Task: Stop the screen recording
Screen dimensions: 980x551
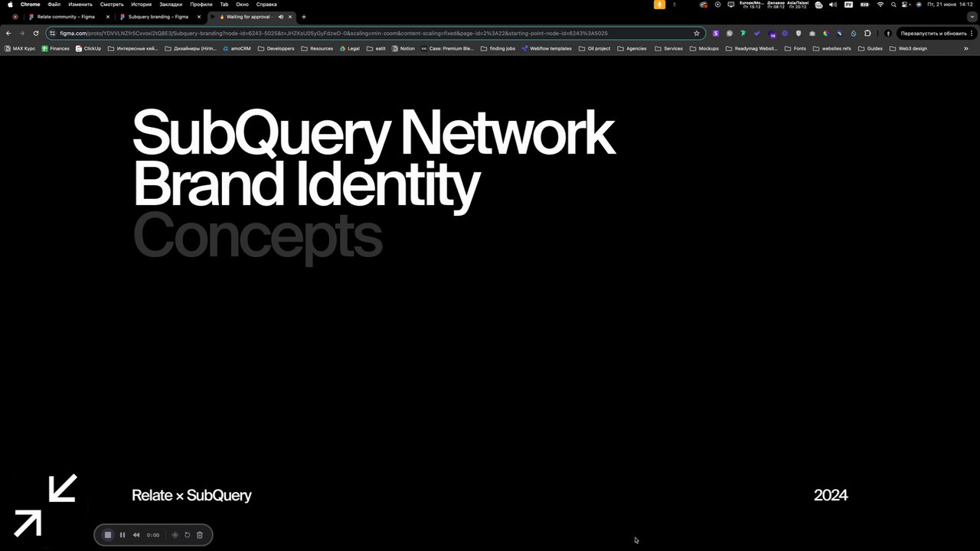Action: (x=108, y=535)
